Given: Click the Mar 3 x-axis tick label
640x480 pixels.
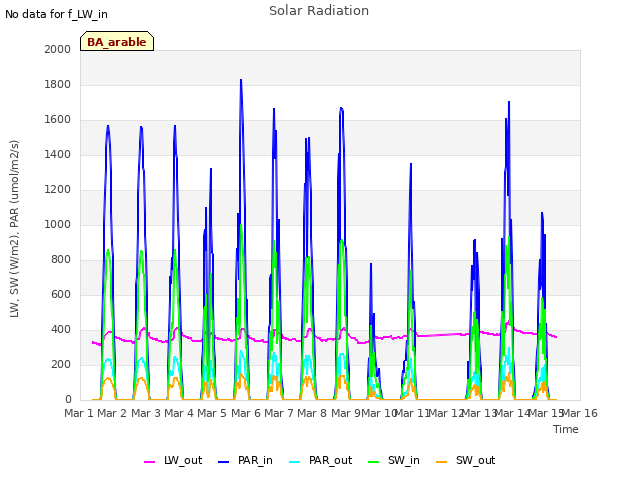Looking at the screenshot, I should coord(146,413).
